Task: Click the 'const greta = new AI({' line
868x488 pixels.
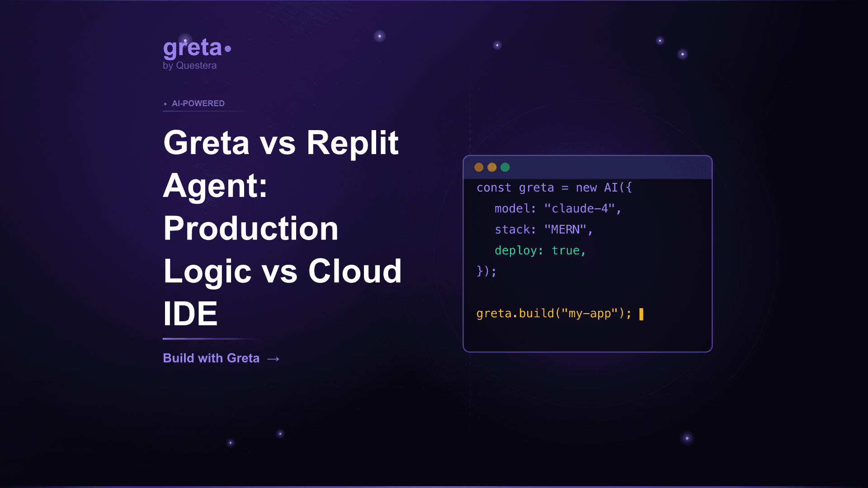Action: (x=554, y=188)
